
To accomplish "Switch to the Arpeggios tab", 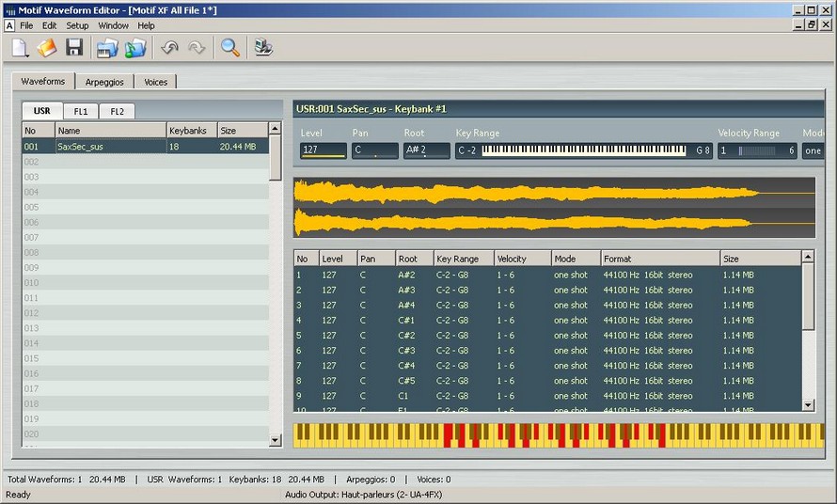I will click(x=104, y=82).
